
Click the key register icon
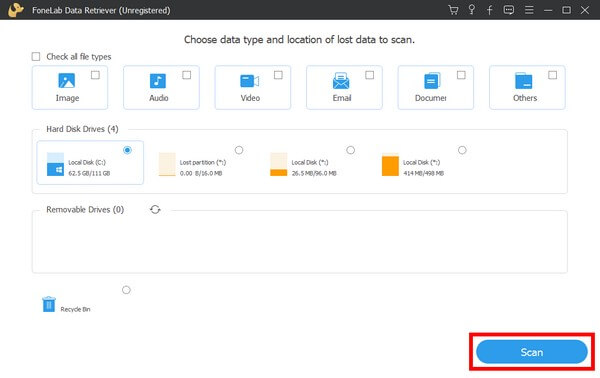472,10
